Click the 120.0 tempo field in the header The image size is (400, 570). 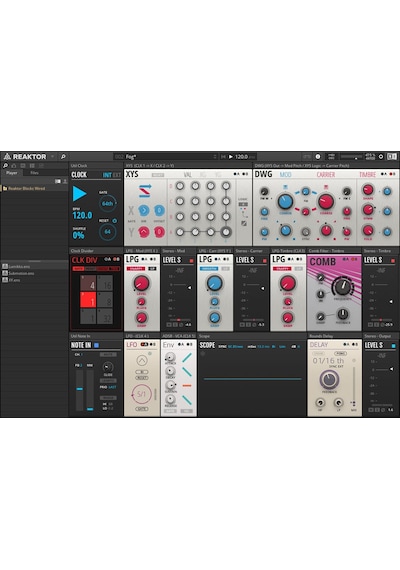(241, 157)
